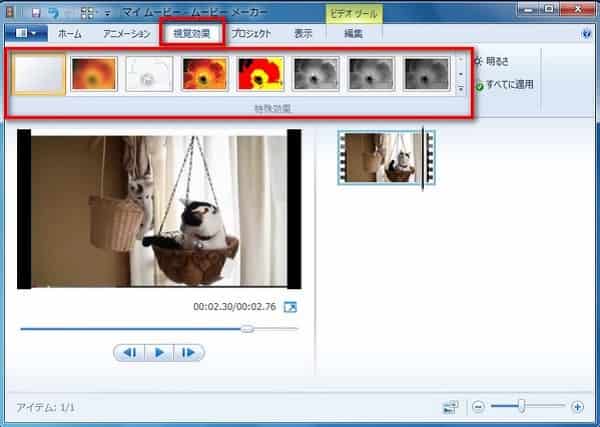Open the 表示 tab
Viewport: 600px width, 427px height.
click(303, 34)
